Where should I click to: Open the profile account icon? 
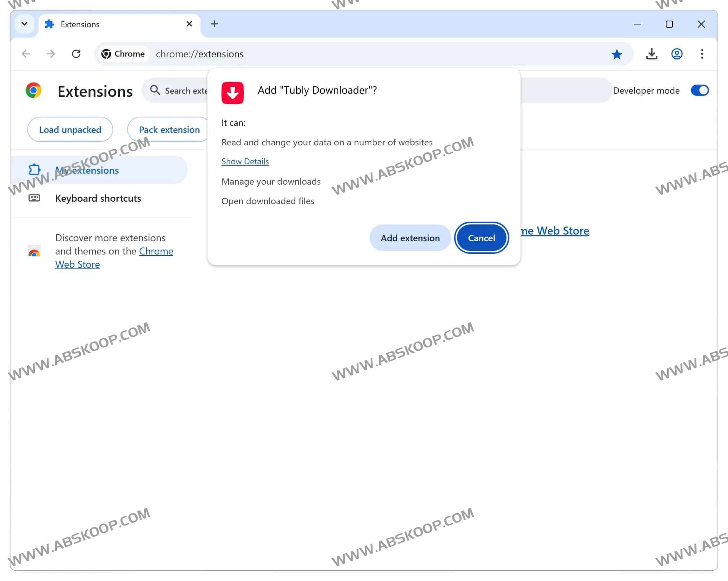(677, 54)
